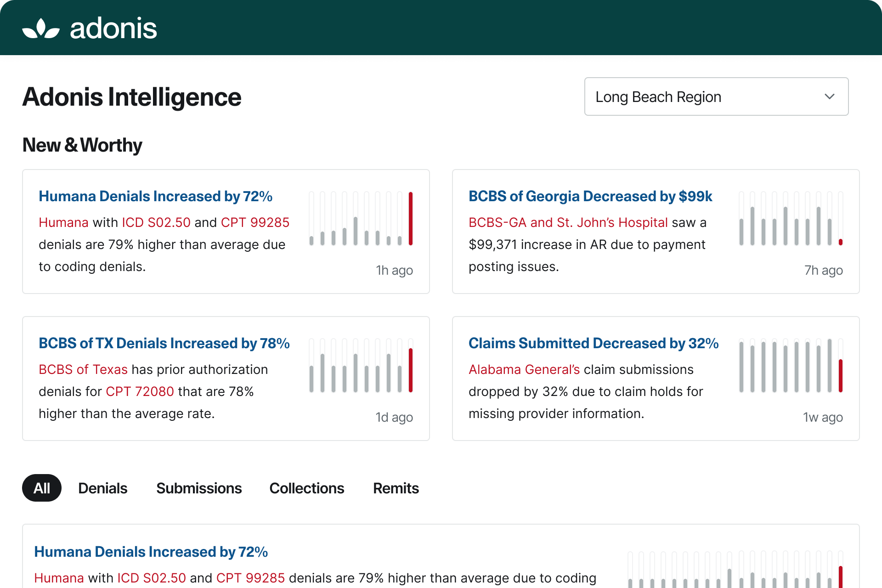Click the New & Worthy section heading

tap(82, 145)
